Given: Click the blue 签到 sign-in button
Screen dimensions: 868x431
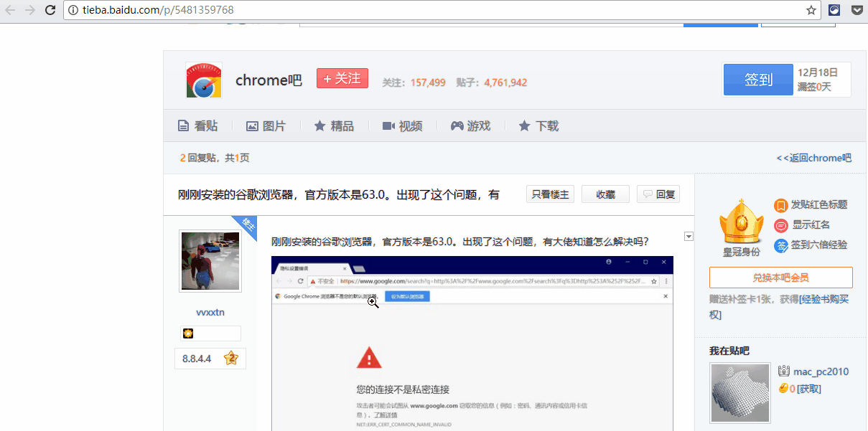Looking at the screenshot, I should [758, 80].
